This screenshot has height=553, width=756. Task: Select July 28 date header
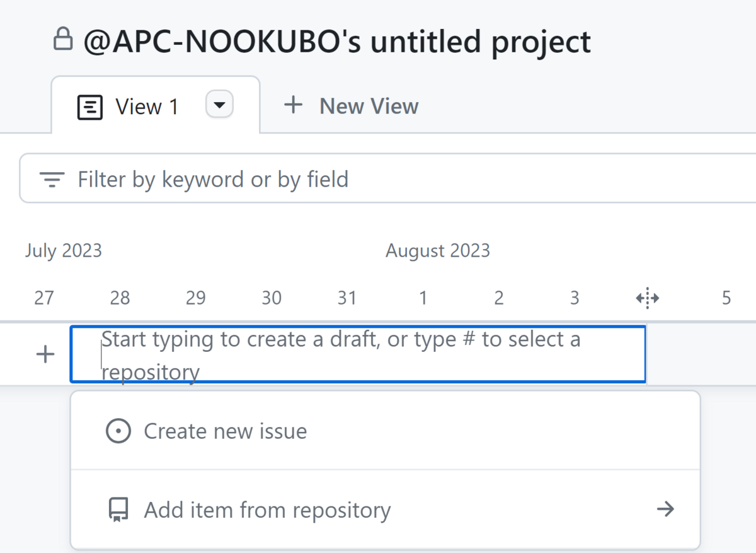coord(120,298)
